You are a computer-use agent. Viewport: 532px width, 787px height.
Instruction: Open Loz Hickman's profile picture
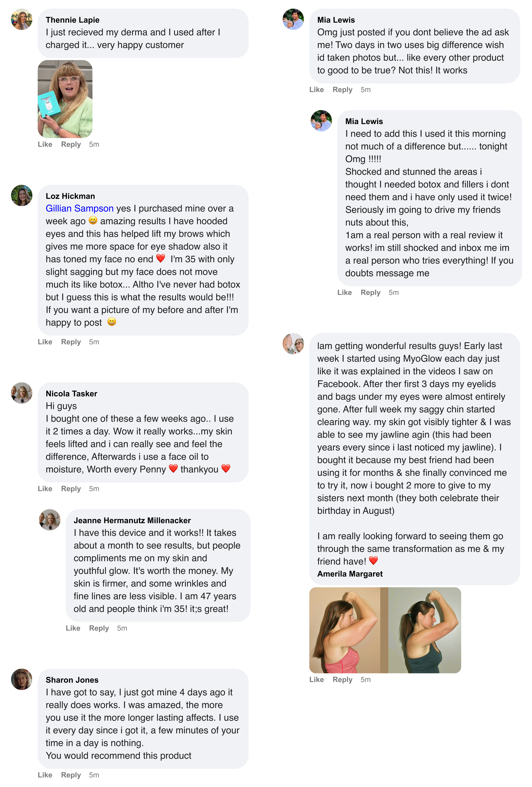point(22,195)
